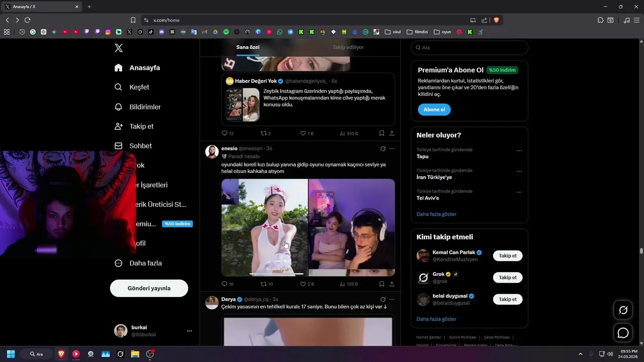
Task: Repost enesio's post
Action: tap(267, 284)
